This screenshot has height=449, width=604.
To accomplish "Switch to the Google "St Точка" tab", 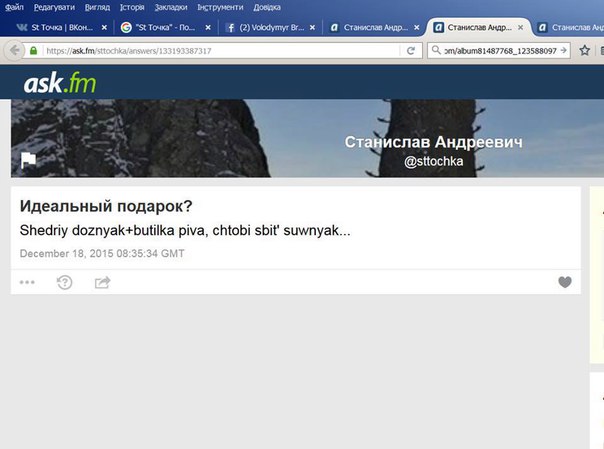I will pyautogui.click(x=160, y=28).
